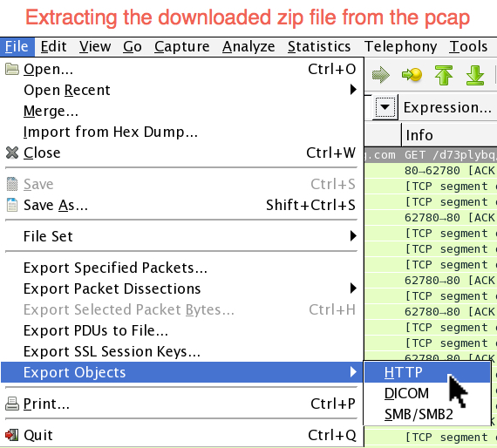Image resolution: width=497 pixels, height=448 pixels.
Task: Expand the File Set submenu
Action: 182,236
